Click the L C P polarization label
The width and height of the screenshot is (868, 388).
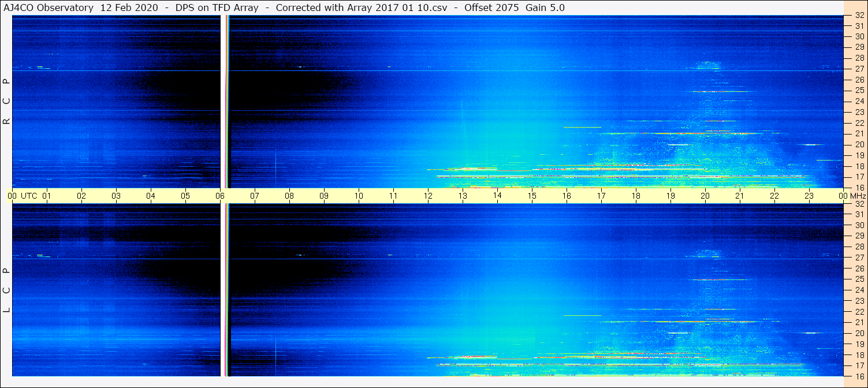pos(7,290)
